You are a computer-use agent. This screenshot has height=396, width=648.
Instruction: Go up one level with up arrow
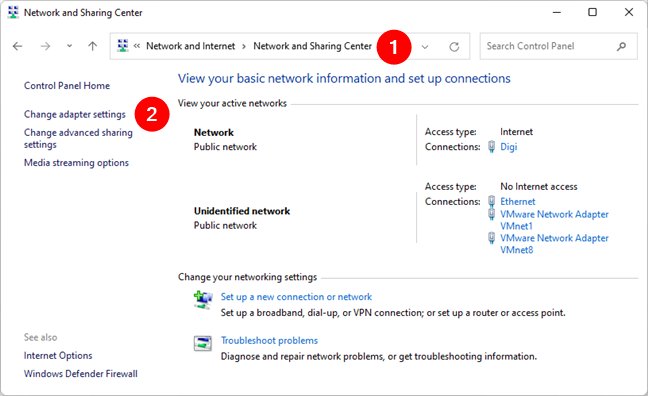pyautogui.click(x=93, y=46)
